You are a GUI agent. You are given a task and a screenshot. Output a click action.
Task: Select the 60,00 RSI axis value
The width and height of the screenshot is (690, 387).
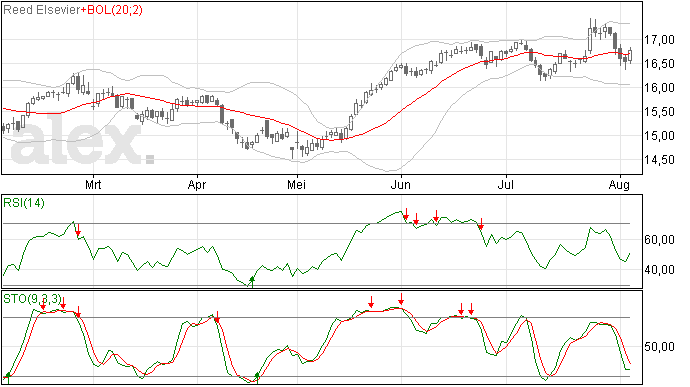659,240
